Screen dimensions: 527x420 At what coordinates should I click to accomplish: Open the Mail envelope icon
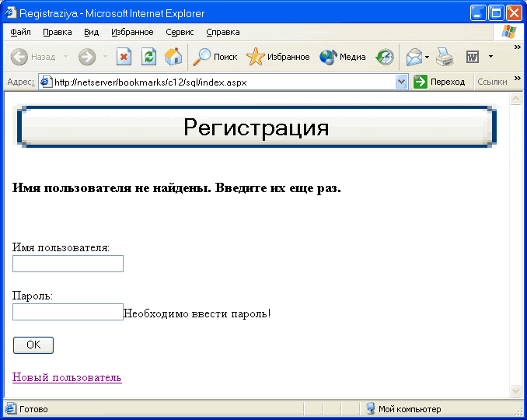pos(414,57)
